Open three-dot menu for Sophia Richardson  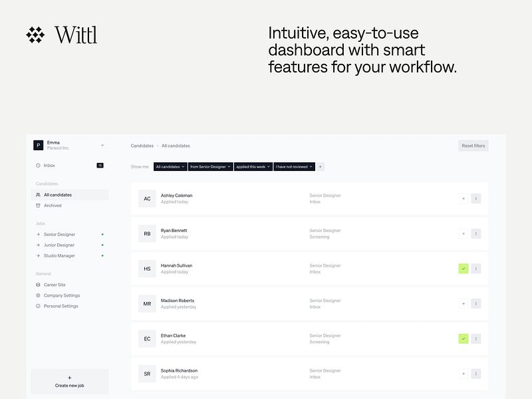(475, 374)
